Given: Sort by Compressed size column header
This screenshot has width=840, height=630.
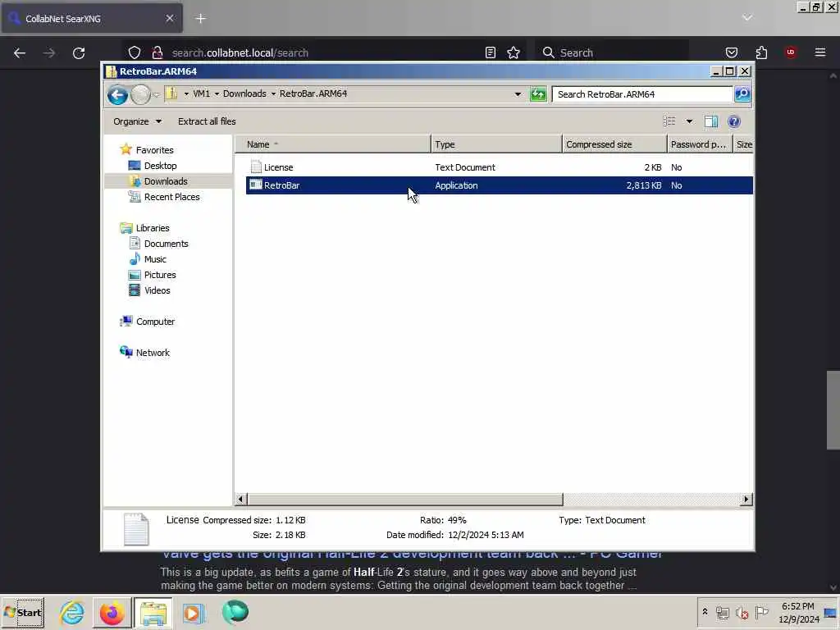Looking at the screenshot, I should pyautogui.click(x=614, y=144).
